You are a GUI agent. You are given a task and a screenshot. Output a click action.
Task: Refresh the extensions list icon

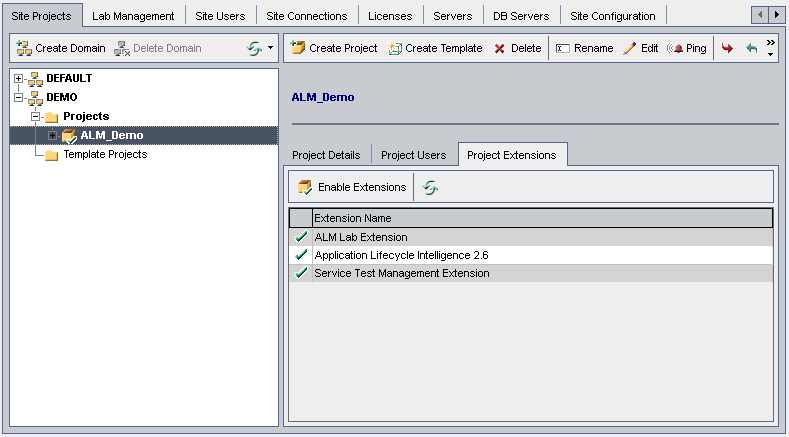pos(430,187)
